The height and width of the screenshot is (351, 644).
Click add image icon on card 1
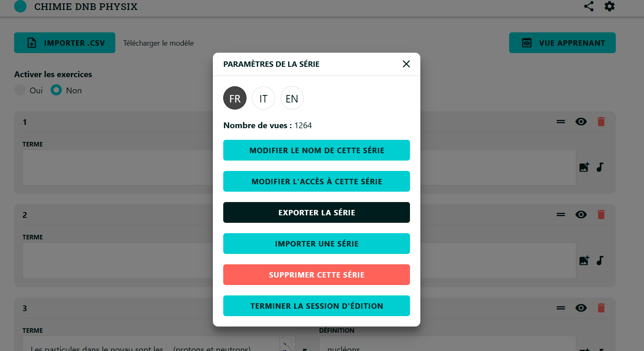[584, 167]
